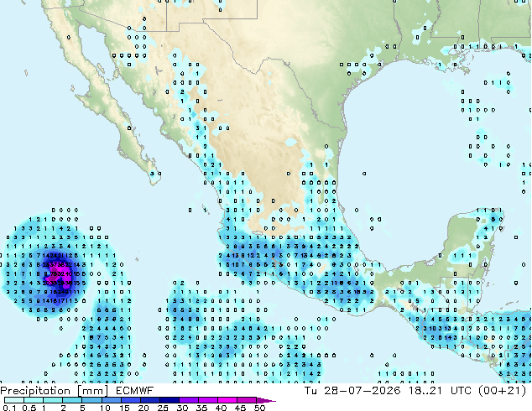532x411 pixels.
Task: Click the '0.1' legend scale value
Action: click(x=9, y=408)
